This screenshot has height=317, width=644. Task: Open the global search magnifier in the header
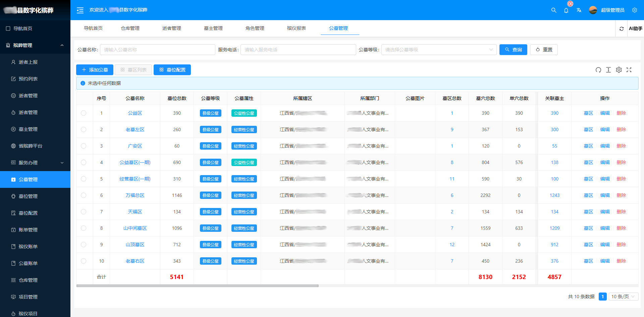553,10
